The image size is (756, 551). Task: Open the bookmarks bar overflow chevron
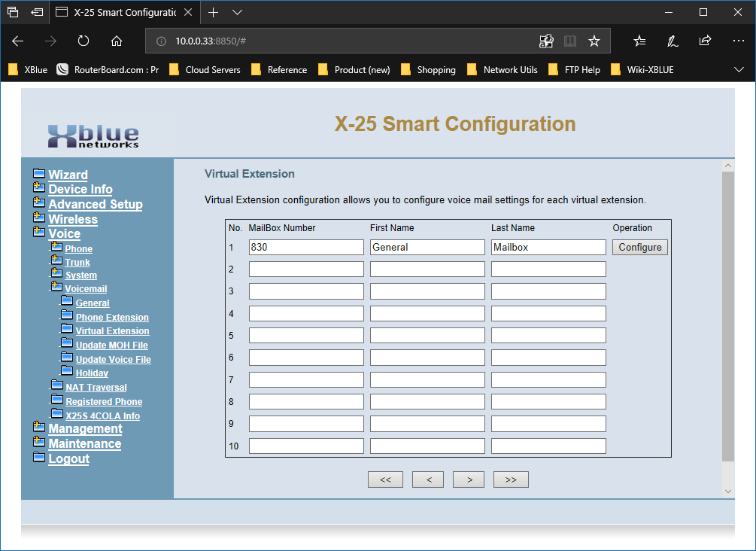pos(738,69)
